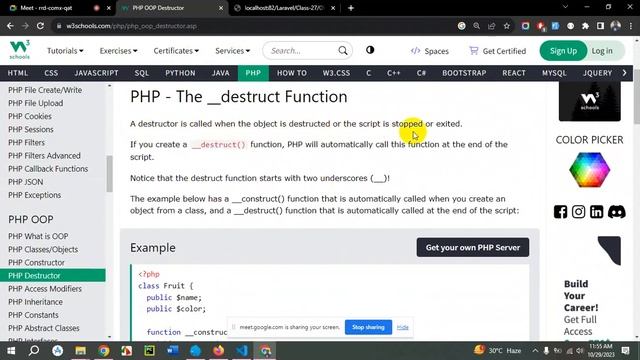Screen dimensions: 640x360
Task: Open Chrome three-dot menu
Action: coord(631,26)
